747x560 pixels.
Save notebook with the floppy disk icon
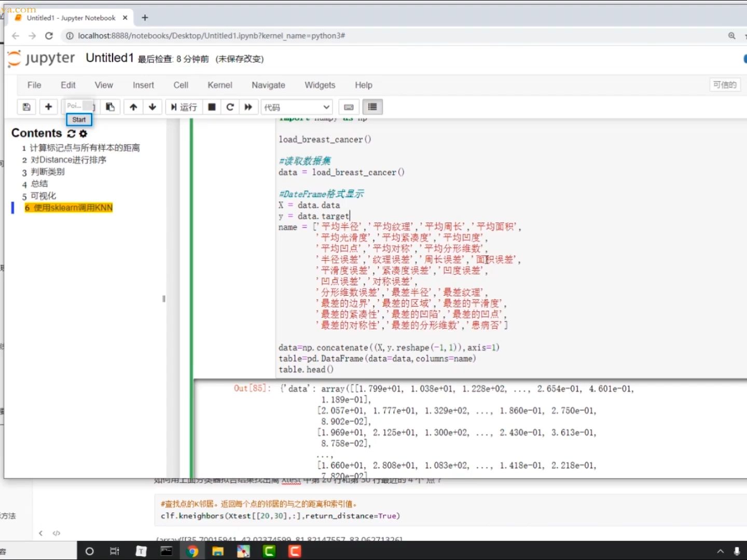pos(26,107)
